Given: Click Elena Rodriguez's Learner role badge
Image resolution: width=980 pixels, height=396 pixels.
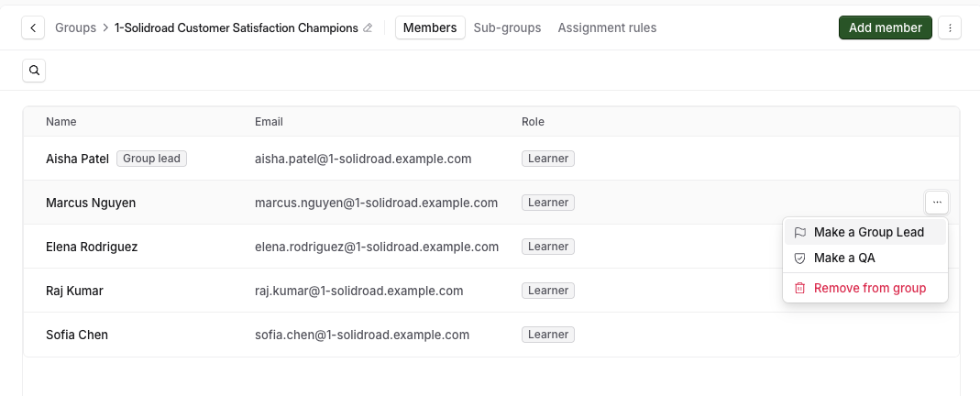Looking at the screenshot, I should pyautogui.click(x=548, y=247).
